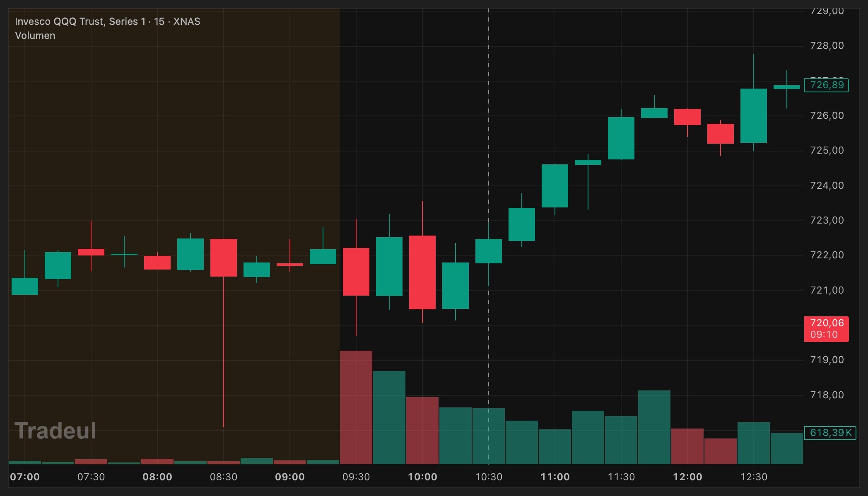The image size is (868, 496).
Task: Click the 719,00 price axis label
Action: pos(827,360)
